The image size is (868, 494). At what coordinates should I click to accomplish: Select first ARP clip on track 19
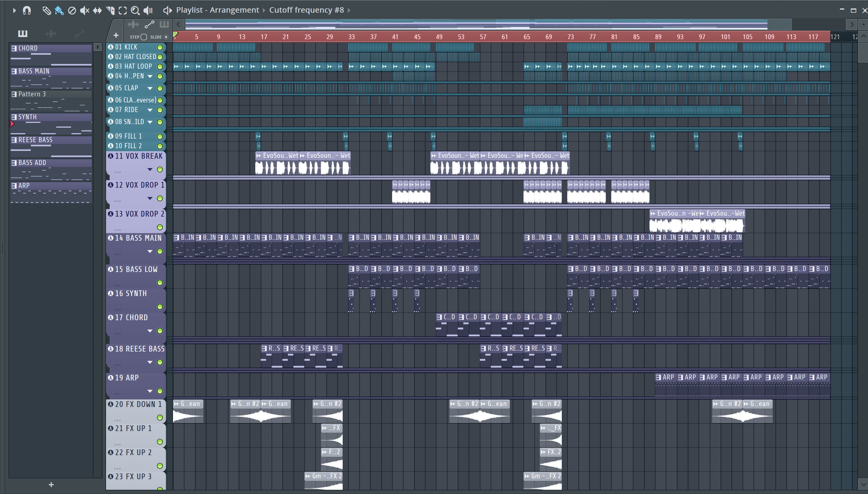666,385
